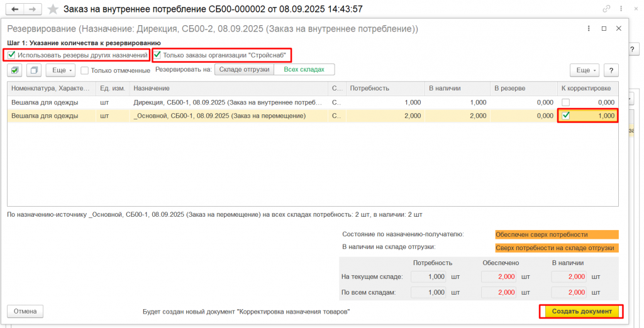This screenshot has width=644, height=328.
Task: Expand the left "Еще" dropdown menu
Action: click(x=60, y=70)
